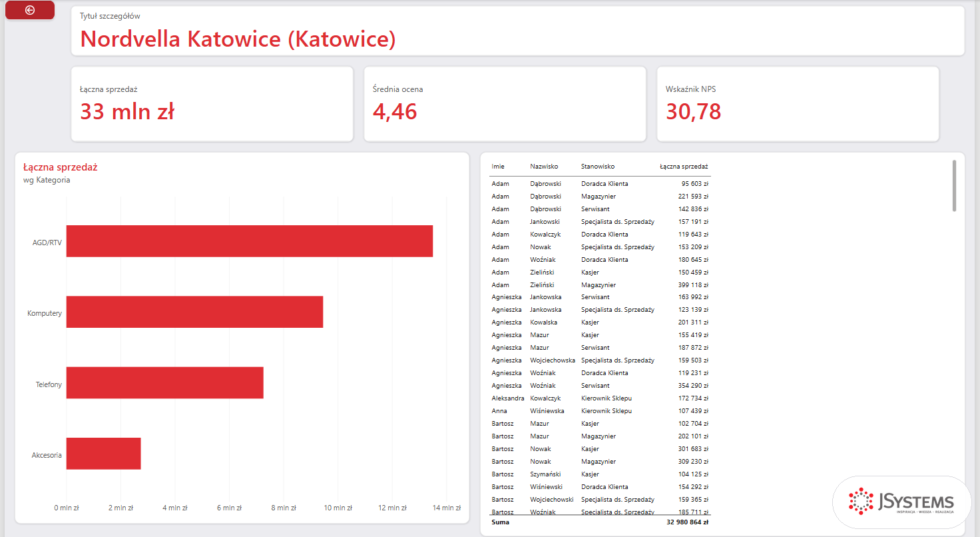Select the Wiśniewska surname cell

(x=547, y=411)
